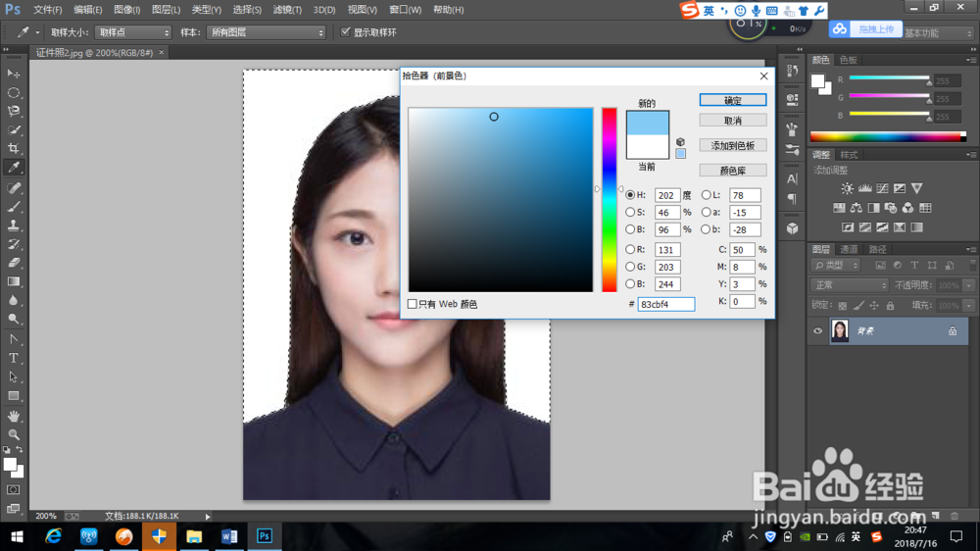The height and width of the screenshot is (551, 980).
Task: Open the 不透明度 opacity dropdown arrow
Action: pyautogui.click(x=969, y=285)
